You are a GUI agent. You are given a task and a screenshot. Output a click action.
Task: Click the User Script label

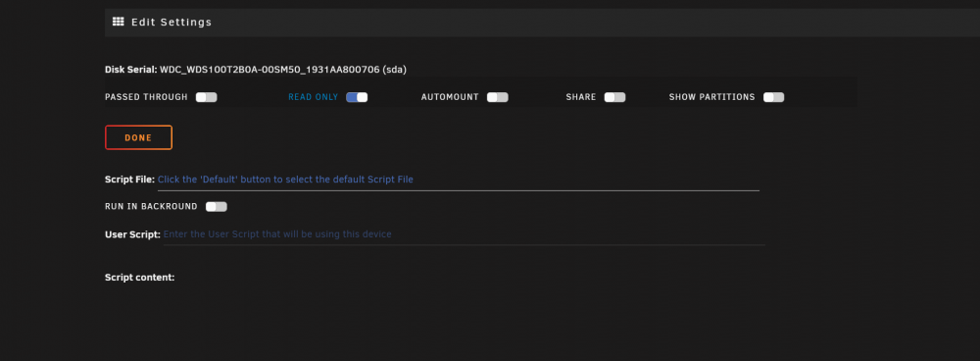(x=132, y=234)
